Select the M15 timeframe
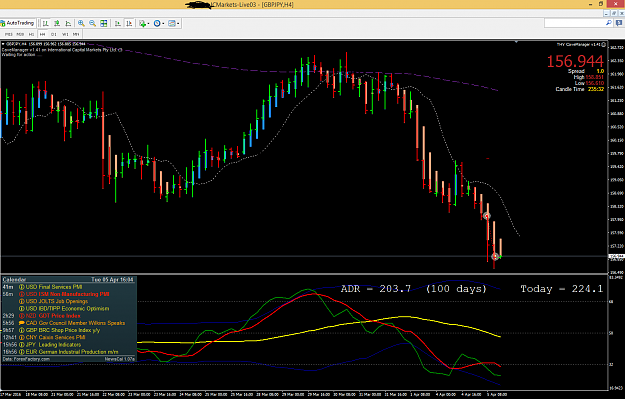This screenshot has width=625, height=399. [8, 34]
